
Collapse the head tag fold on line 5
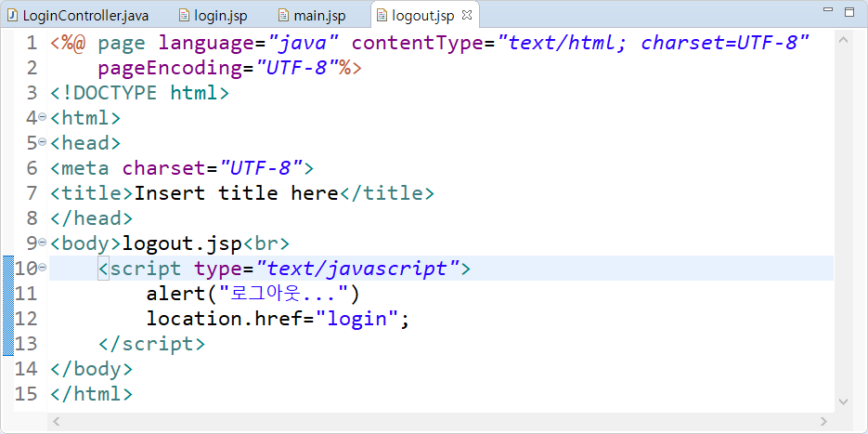point(43,142)
